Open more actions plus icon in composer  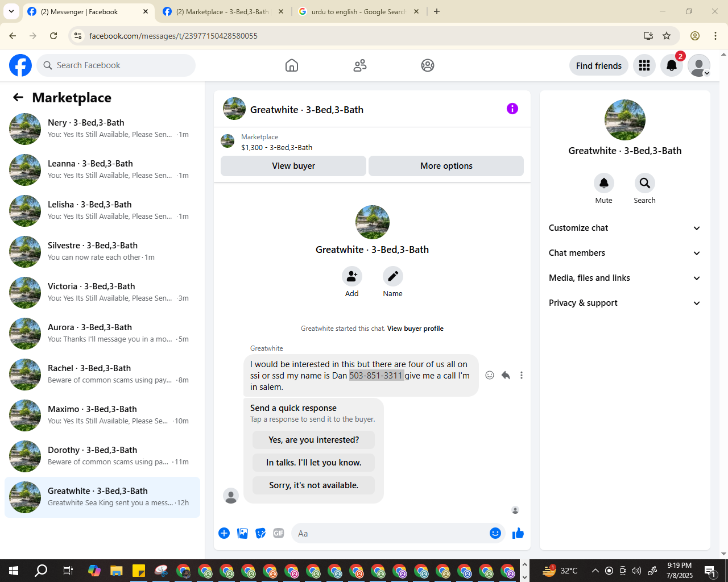tap(224, 533)
